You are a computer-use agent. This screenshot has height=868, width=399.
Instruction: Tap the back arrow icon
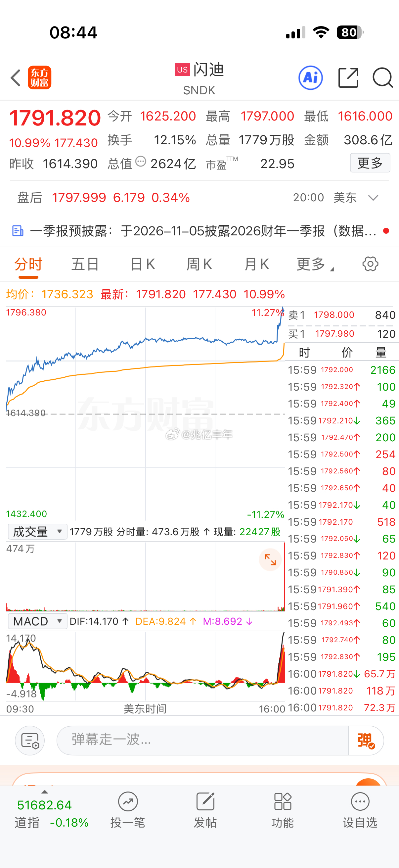coord(16,78)
